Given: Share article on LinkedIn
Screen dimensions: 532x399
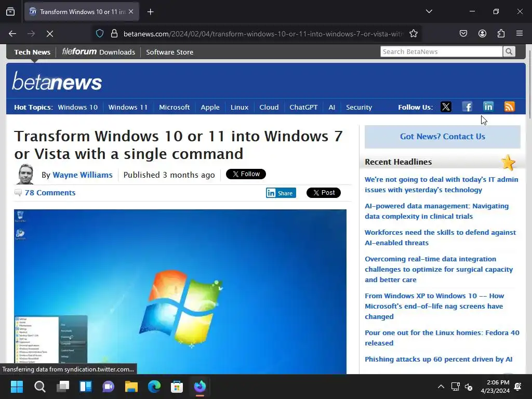Looking at the screenshot, I should [281, 193].
